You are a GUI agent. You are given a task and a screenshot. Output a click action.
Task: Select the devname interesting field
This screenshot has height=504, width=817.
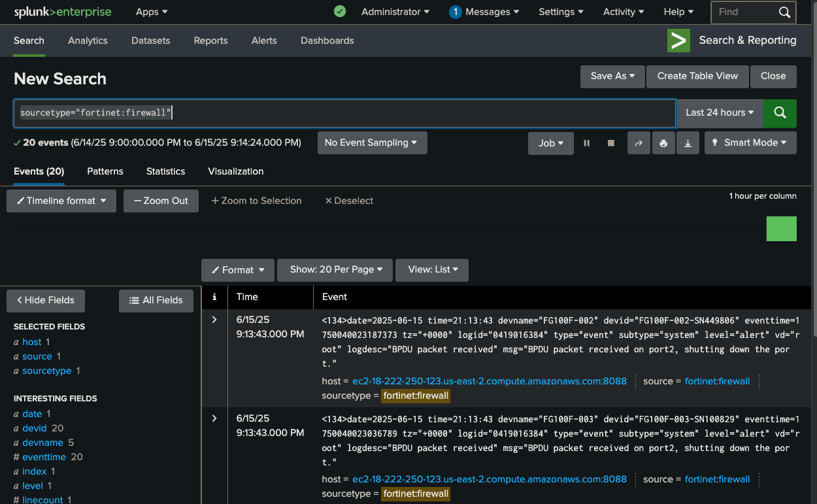pyautogui.click(x=42, y=443)
